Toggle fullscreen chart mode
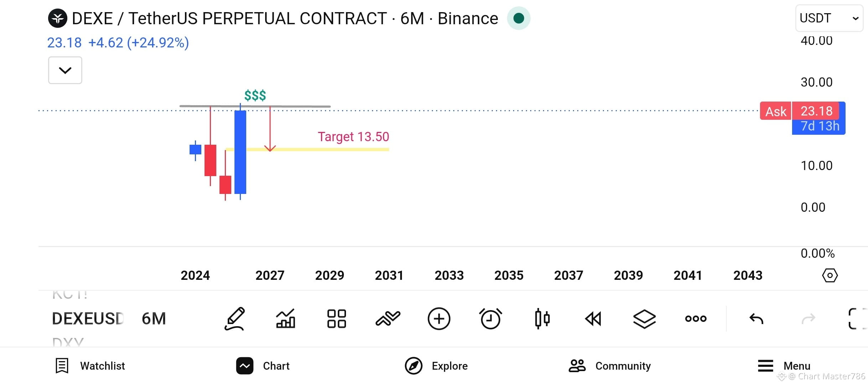 click(x=857, y=318)
